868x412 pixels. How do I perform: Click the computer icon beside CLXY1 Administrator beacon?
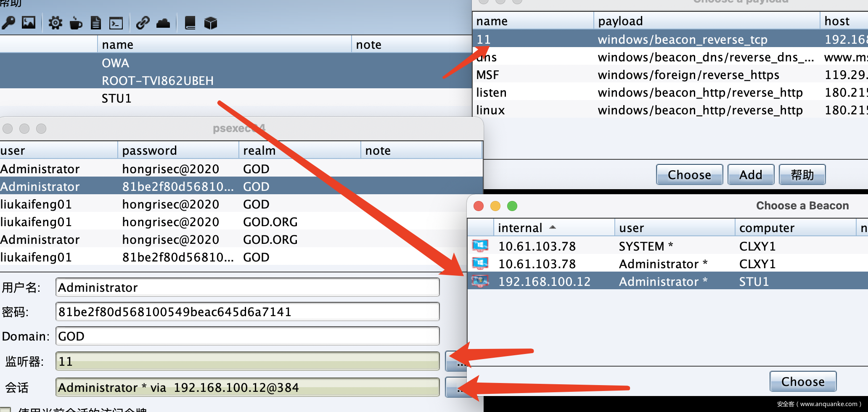pyautogui.click(x=480, y=264)
